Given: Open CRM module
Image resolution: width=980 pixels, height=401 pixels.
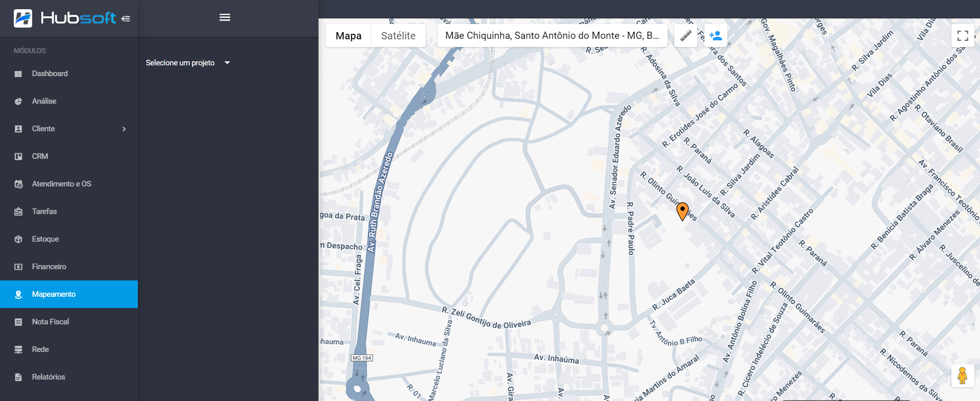Looking at the screenshot, I should pos(69,156).
